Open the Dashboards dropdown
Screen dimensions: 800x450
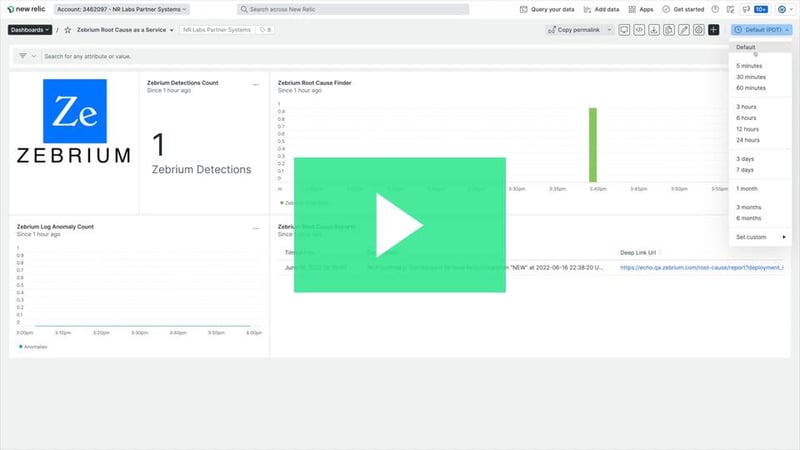[30, 30]
